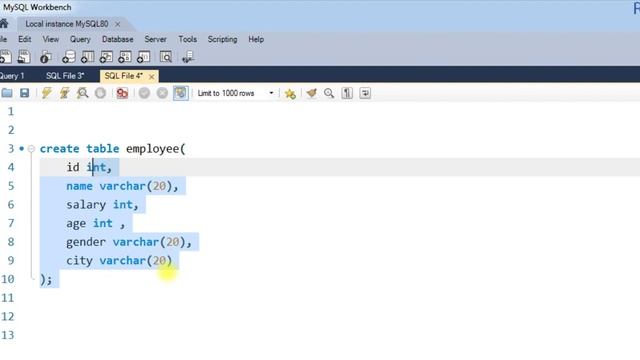The height and width of the screenshot is (360, 640).
Task: Open the Database menu
Action: 118,39
